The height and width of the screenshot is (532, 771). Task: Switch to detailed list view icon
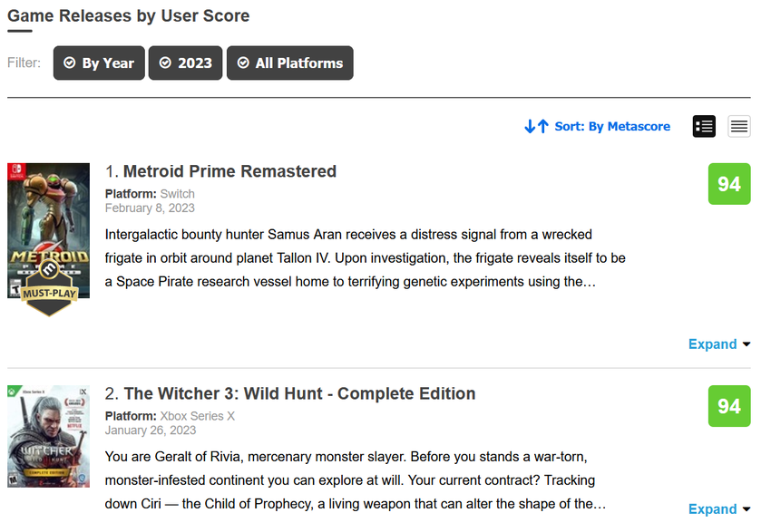[x=704, y=127]
